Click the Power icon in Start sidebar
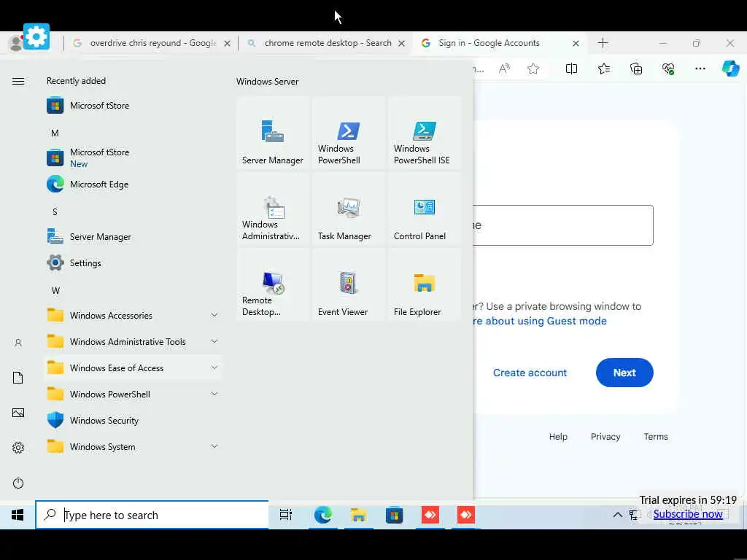747x560 pixels. 18,483
